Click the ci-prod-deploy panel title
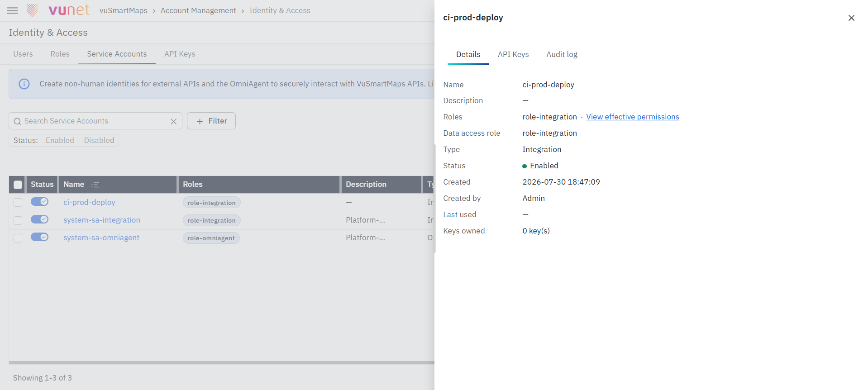Image resolution: width=868 pixels, height=390 pixels. (473, 18)
